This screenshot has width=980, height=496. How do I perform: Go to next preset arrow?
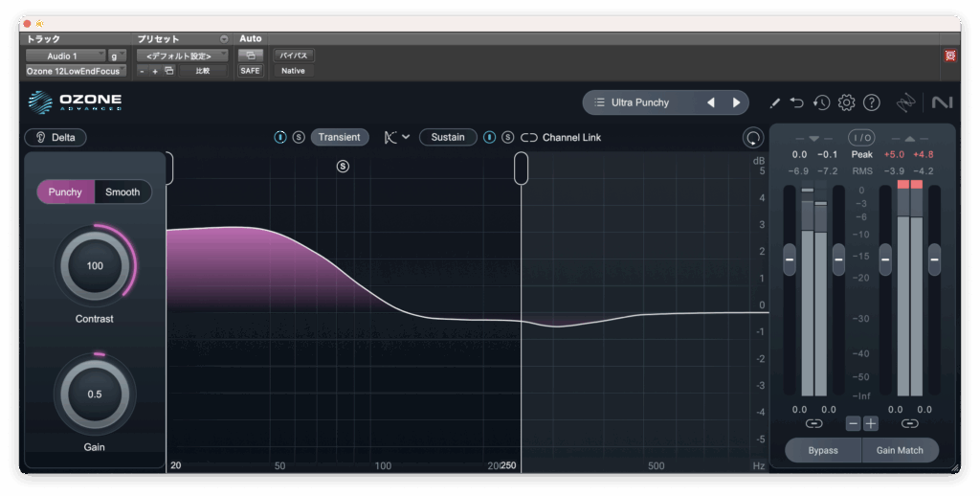click(x=736, y=102)
